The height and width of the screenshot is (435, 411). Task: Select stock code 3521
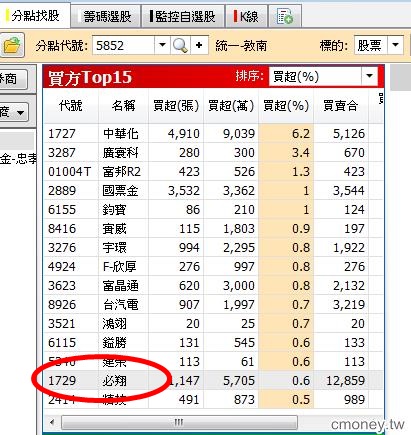62,324
